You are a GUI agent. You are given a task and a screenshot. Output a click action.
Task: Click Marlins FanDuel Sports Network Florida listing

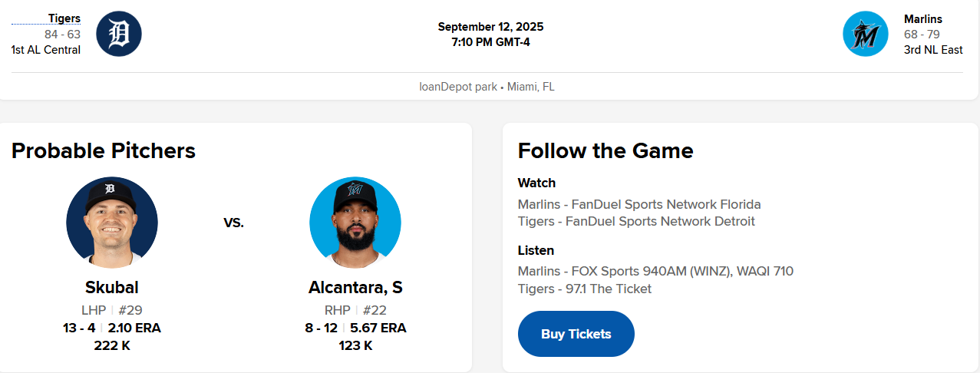[x=639, y=204]
